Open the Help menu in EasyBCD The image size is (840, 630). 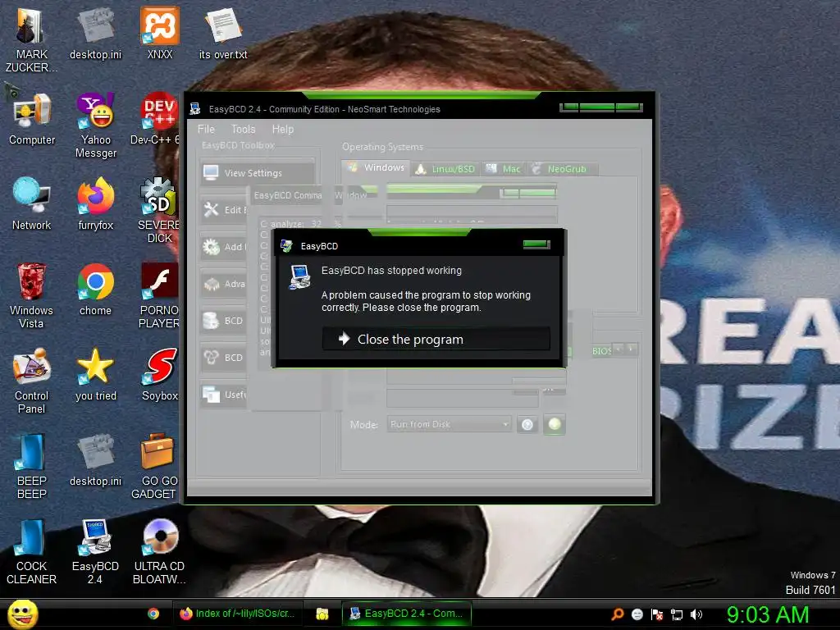[282, 129]
